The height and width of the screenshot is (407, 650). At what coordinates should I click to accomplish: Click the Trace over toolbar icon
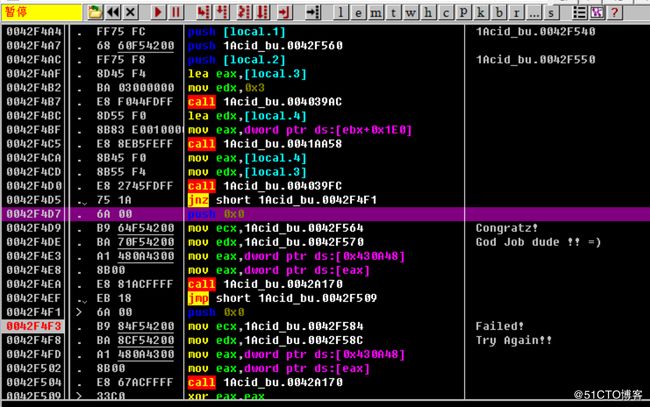pos(262,12)
